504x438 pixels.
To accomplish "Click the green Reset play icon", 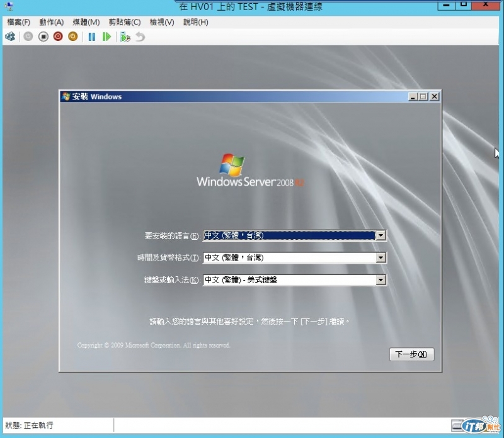I will (106, 37).
